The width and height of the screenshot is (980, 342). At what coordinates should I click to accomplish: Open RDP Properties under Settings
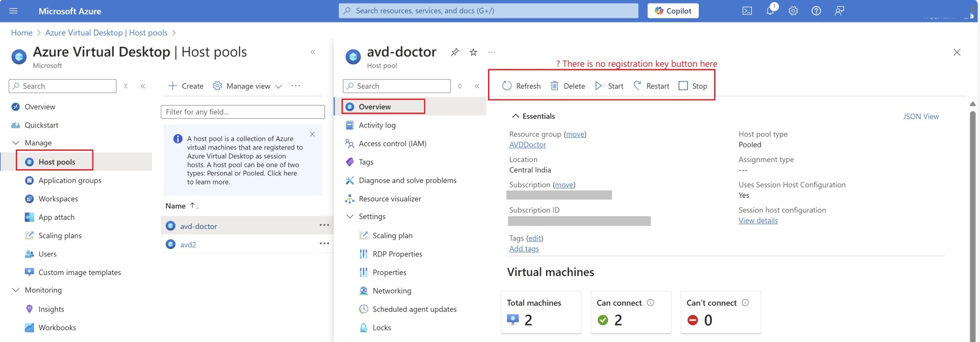coord(397,254)
